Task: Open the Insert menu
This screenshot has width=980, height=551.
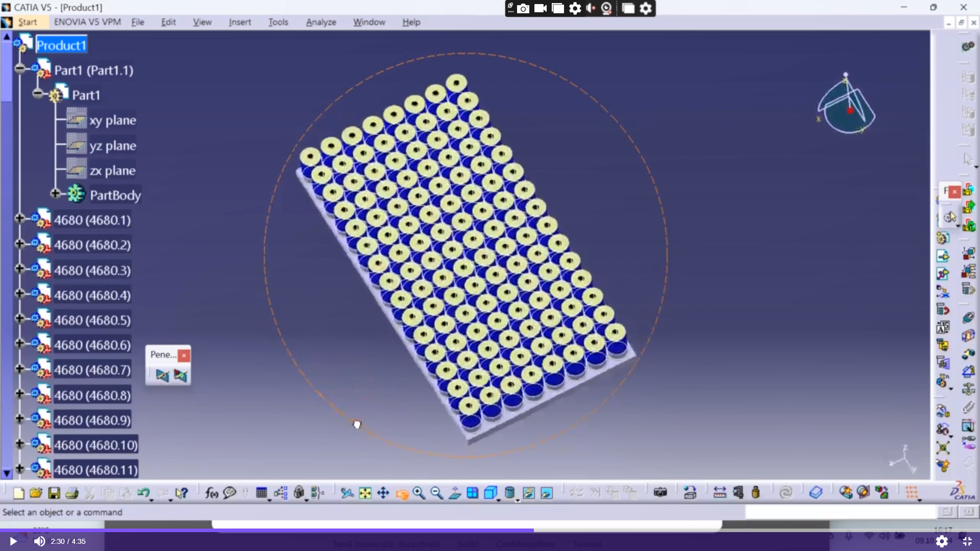Action: pyautogui.click(x=239, y=22)
